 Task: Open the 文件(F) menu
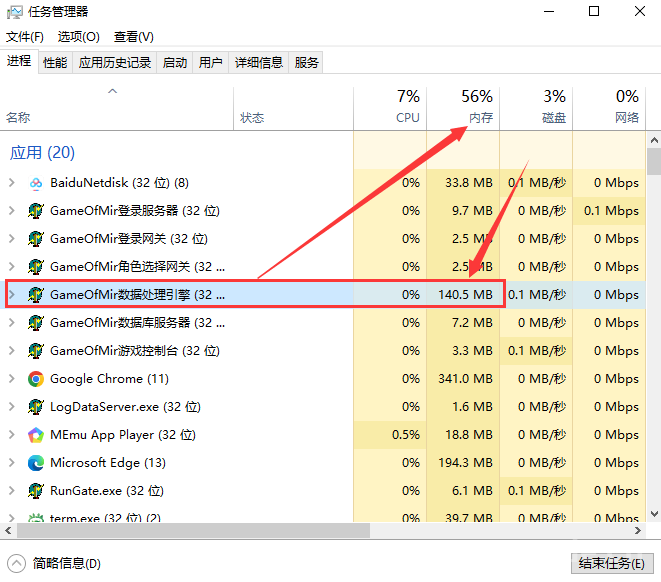click(25, 37)
